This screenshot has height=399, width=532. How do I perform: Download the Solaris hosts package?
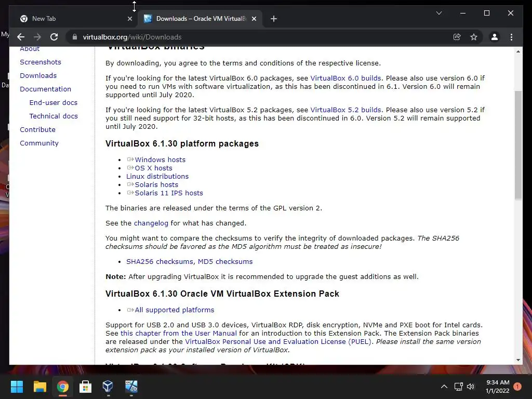tap(156, 184)
